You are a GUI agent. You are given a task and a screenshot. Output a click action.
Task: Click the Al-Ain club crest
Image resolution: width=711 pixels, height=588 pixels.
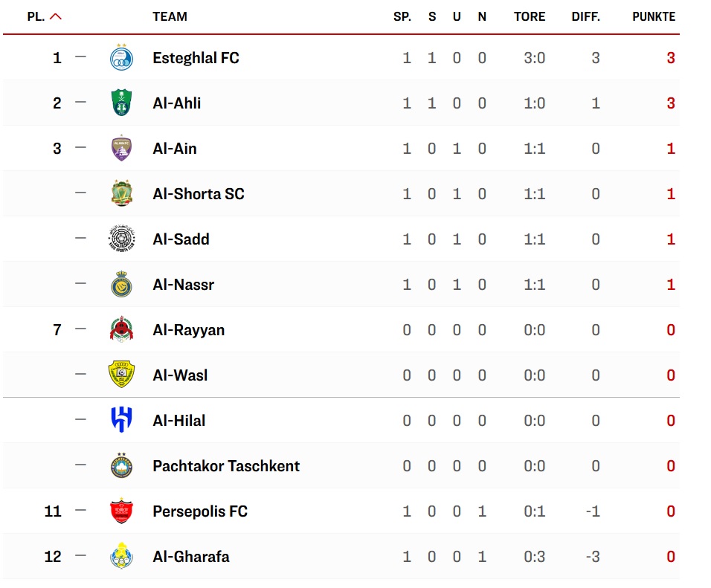[x=121, y=148]
